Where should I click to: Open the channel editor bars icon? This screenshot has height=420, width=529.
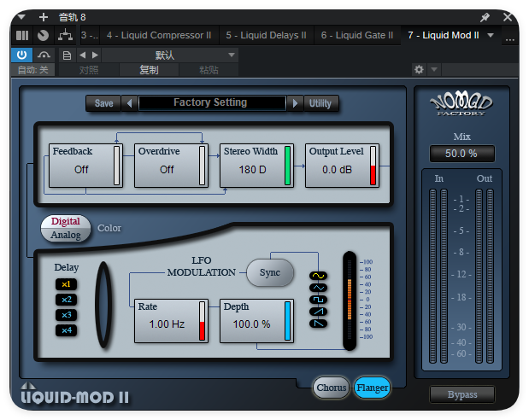(22, 35)
